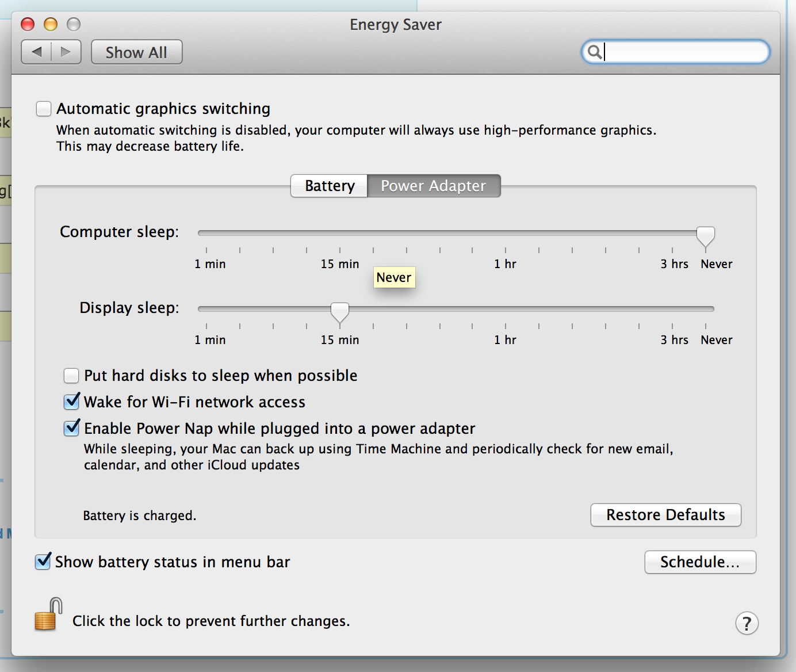Click the magnifying glass search icon
796x672 pixels.
coord(595,52)
